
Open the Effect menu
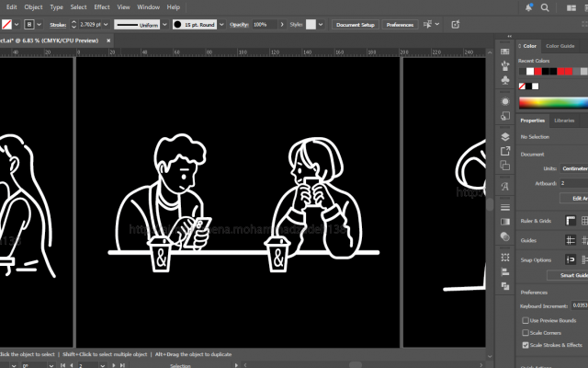point(102,7)
